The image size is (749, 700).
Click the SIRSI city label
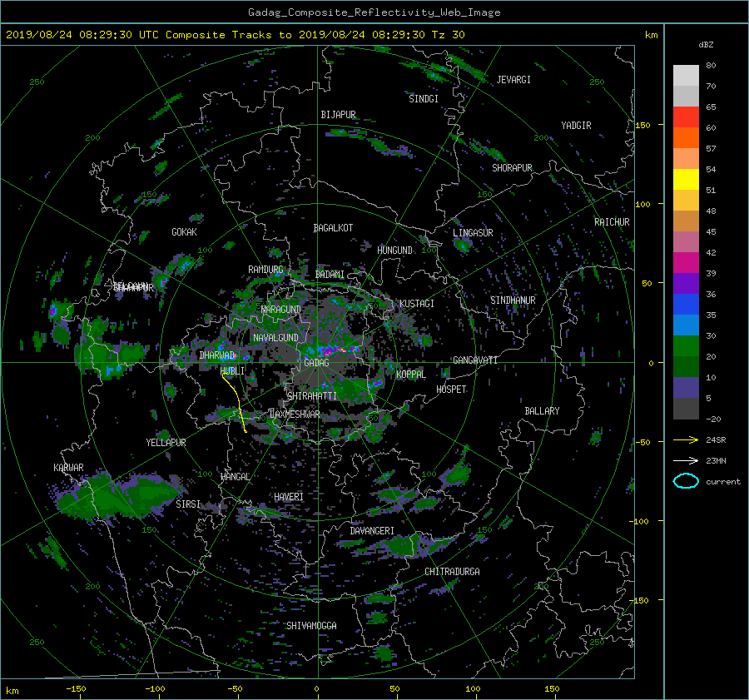point(188,504)
